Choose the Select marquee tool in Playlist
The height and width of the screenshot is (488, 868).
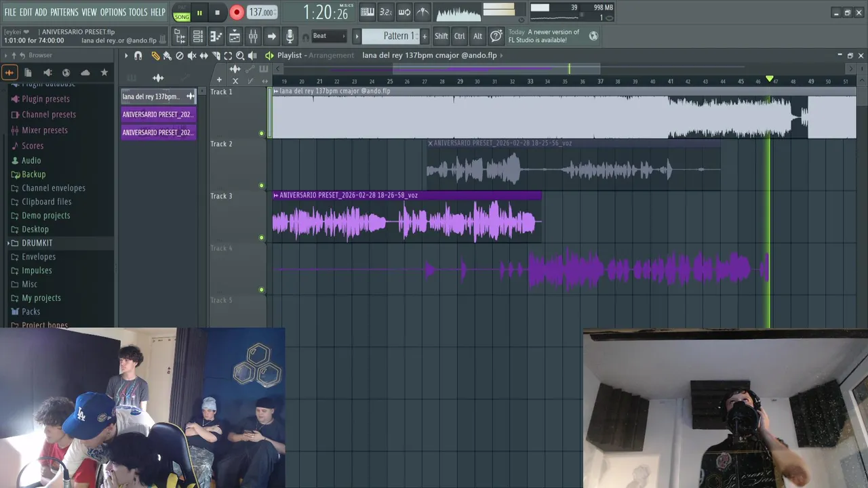228,56
